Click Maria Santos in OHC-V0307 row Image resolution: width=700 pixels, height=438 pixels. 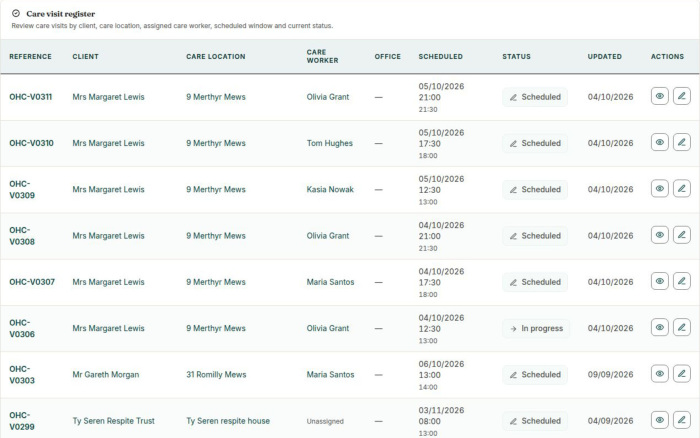[330, 282]
